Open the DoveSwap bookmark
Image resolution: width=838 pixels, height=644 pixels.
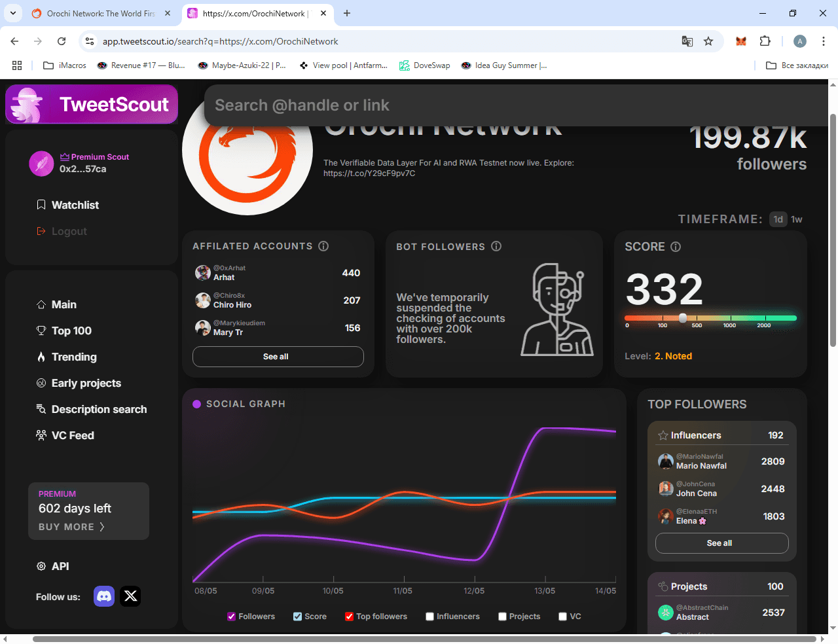coord(425,65)
